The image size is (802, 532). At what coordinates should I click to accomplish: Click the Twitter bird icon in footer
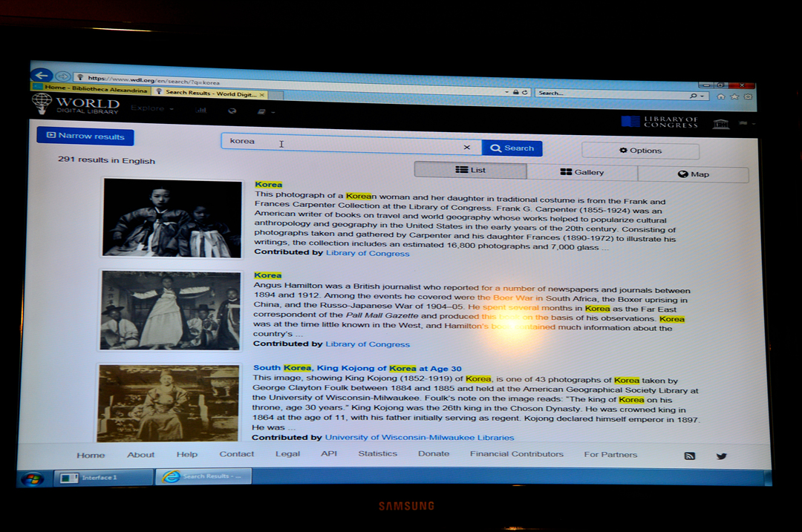pos(721,456)
